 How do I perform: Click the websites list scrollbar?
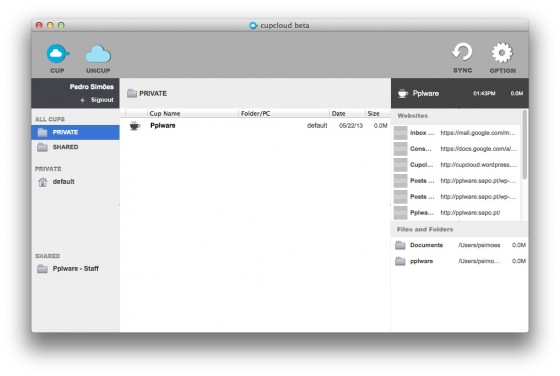click(524, 145)
